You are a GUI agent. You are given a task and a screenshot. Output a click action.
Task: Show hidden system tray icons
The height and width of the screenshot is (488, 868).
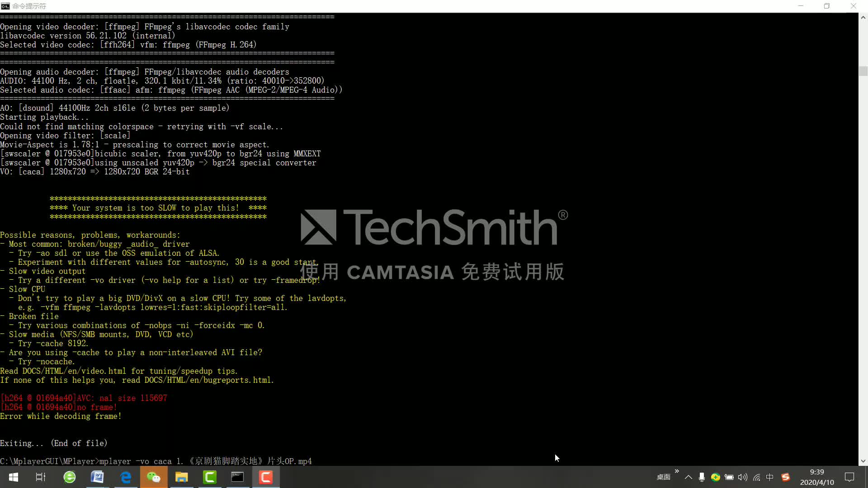(x=689, y=477)
